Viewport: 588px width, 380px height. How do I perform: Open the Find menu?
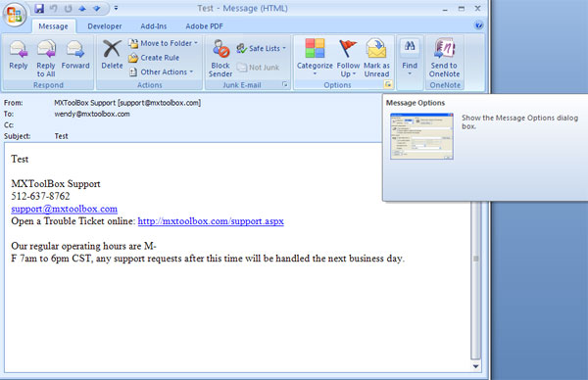[410, 58]
